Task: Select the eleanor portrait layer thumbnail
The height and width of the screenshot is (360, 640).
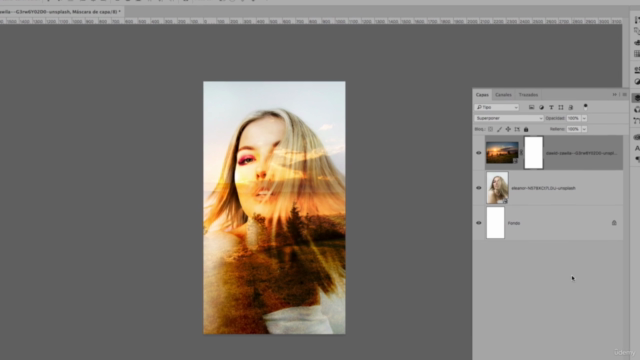Action: [x=497, y=188]
